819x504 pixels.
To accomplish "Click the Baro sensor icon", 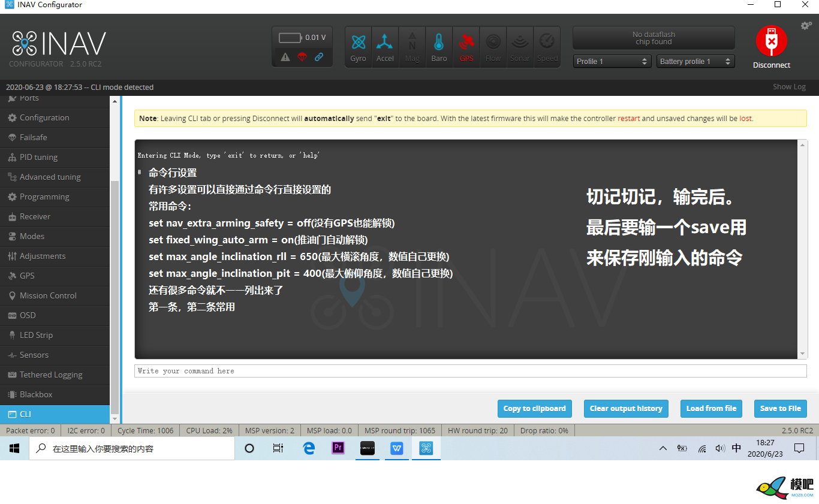I will point(439,47).
